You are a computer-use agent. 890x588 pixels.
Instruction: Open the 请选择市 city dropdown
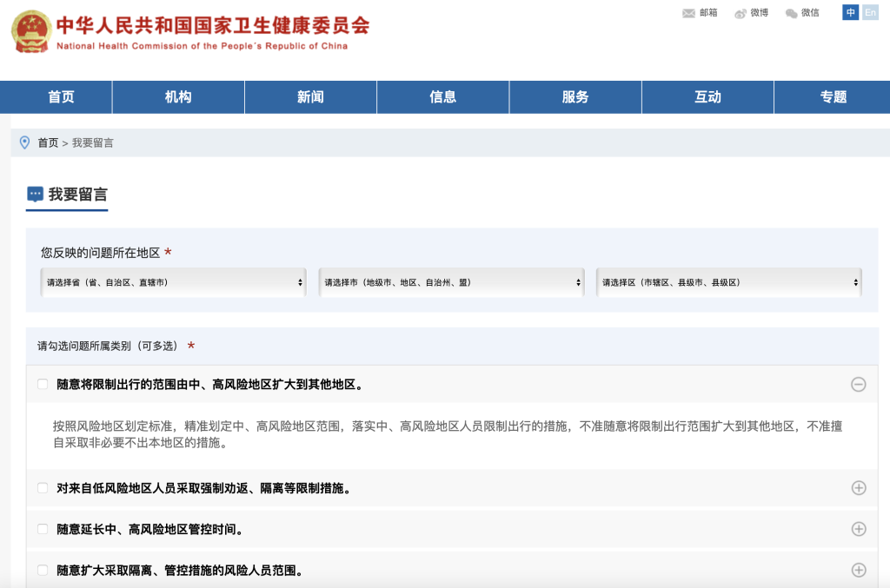tap(451, 282)
